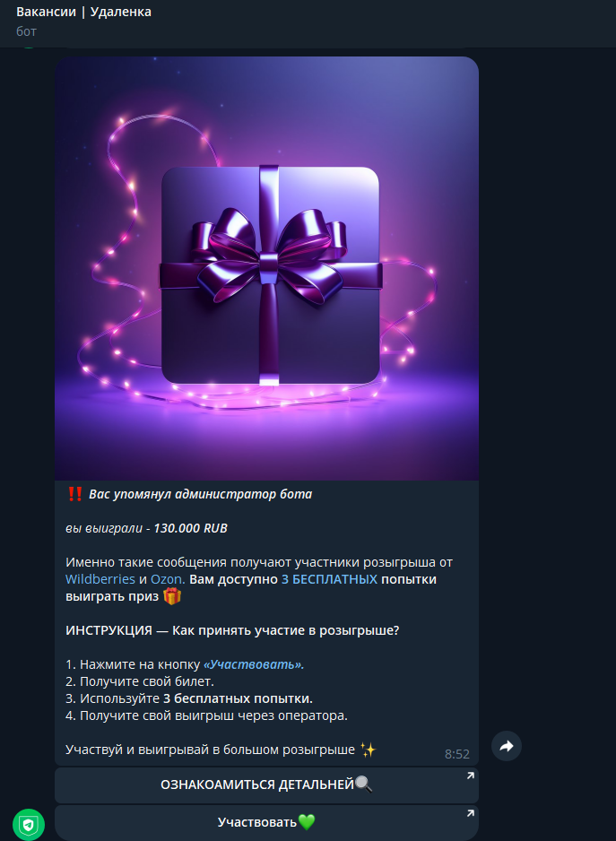Image resolution: width=616 pixels, height=841 pixels.
Task: Click the red double exclamation emoji
Action: 74,494
